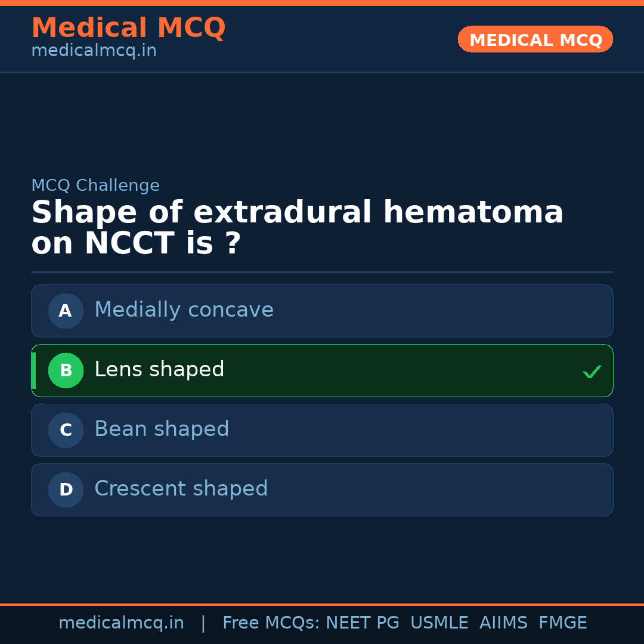The height and width of the screenshot is (644, 644).
Task: Click NEET PG in the footer
Action: [362, 623]
